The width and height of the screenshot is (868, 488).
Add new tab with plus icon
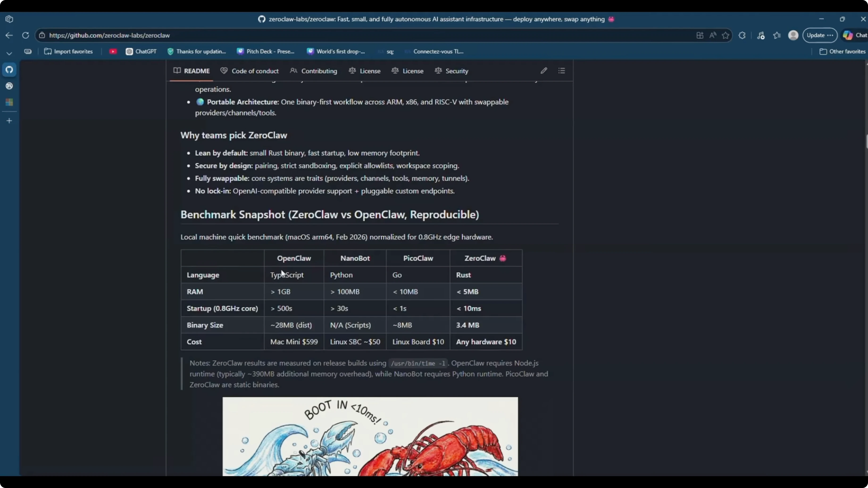[x=9, y=120]
